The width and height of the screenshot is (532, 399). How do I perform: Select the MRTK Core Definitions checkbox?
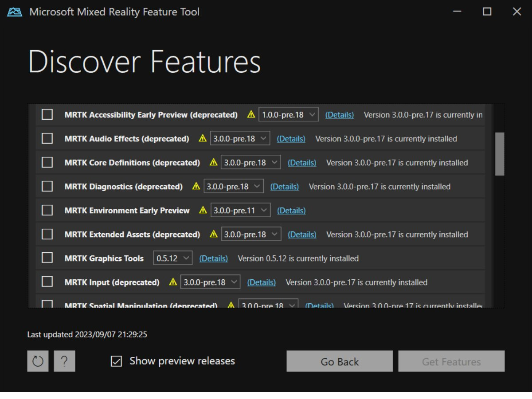[47, 162]
